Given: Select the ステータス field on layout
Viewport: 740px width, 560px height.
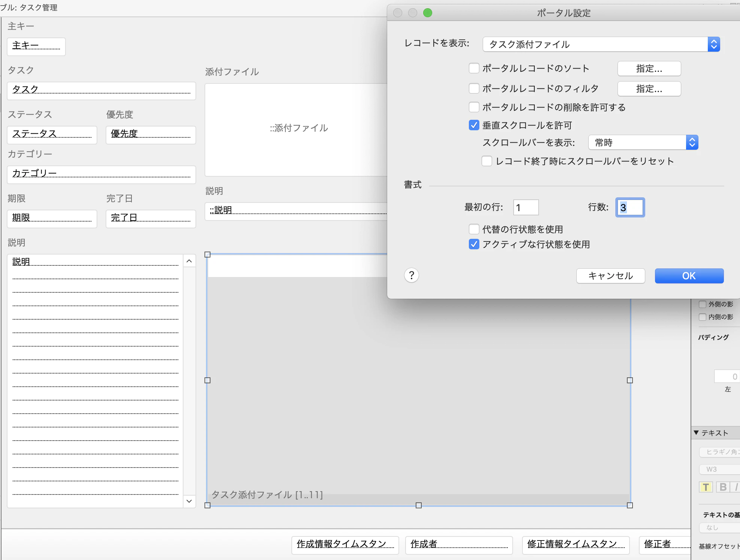Looking at the screenshot, I should (52, 135).
